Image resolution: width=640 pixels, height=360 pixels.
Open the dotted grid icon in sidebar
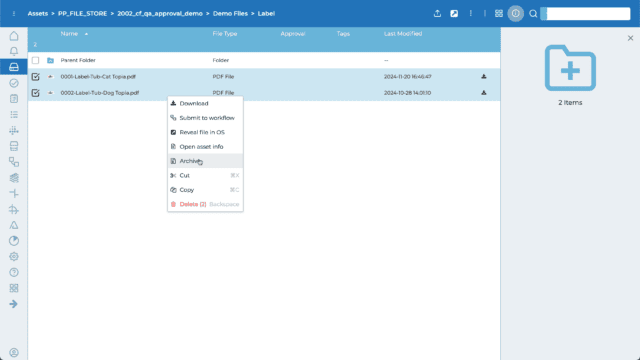[14, 131]
